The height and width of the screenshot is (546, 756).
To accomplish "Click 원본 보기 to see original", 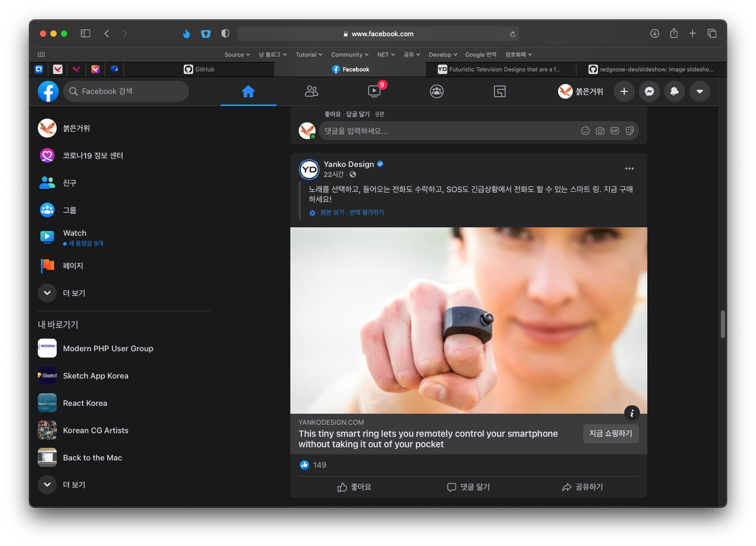I will pos(332,212).
